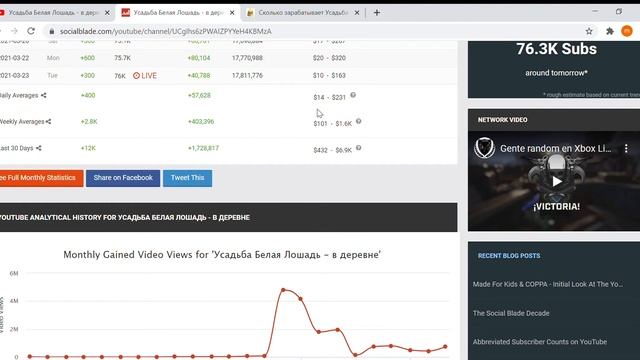Screen dimensions: 640x360
Task: Open the 'Gente random en Xbox Li...' video title
Action: tap(556, 149)
